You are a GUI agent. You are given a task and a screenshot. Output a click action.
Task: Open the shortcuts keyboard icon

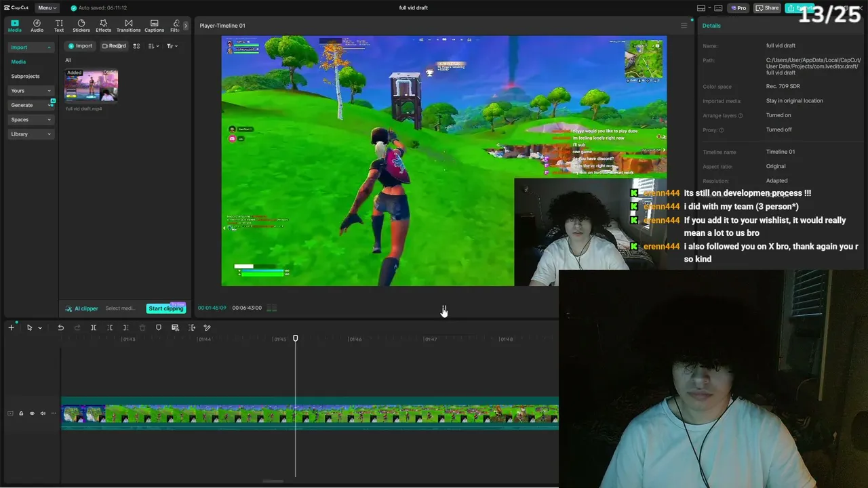718,8
